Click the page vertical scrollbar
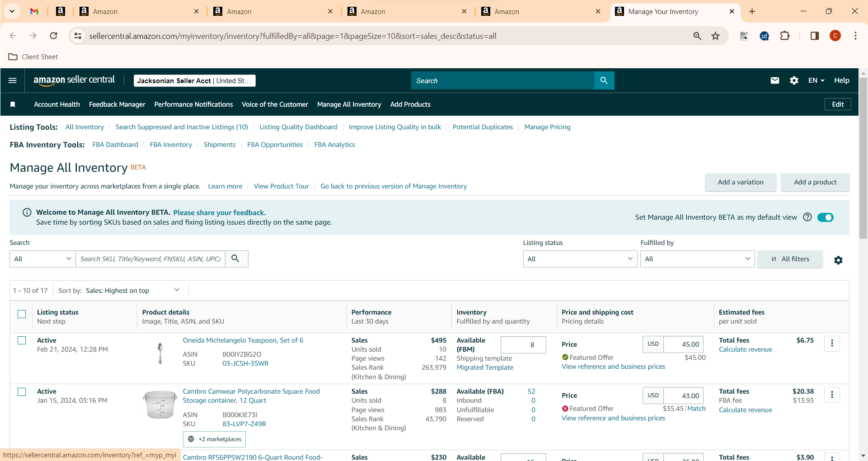 (x=863, y=158)
